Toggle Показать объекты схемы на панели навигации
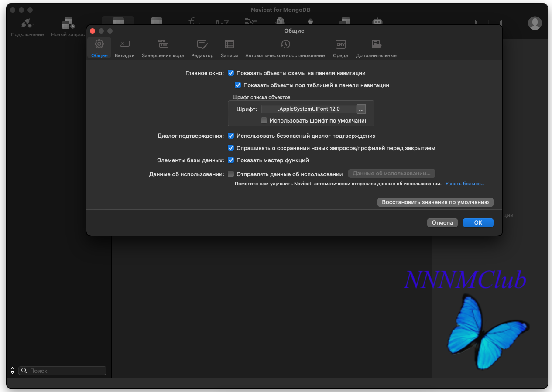Image resolution: width=552 pixels, height=392 pixels. 231,73
